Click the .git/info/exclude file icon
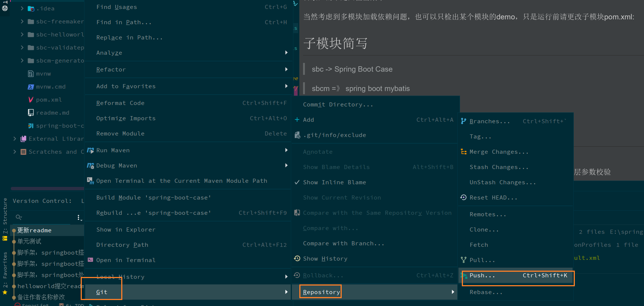The height and width of the screenshot is (306, 644). click(297, 135)
